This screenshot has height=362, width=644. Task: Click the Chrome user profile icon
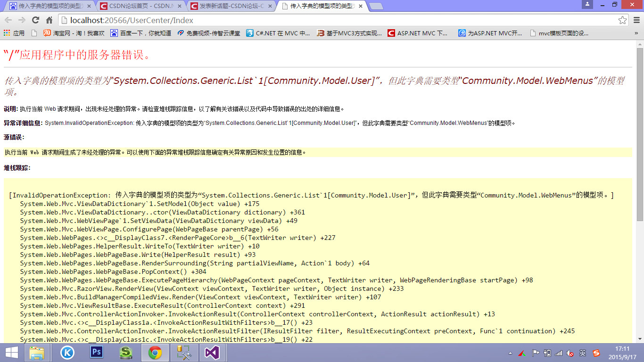click(x=587, y=4)
